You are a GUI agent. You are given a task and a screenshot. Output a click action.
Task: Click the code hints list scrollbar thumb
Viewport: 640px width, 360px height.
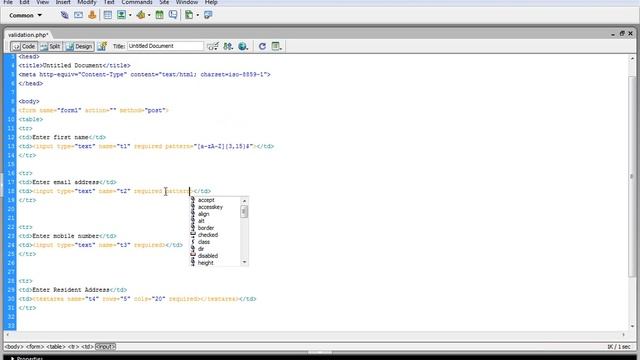[x=244, y=211]
